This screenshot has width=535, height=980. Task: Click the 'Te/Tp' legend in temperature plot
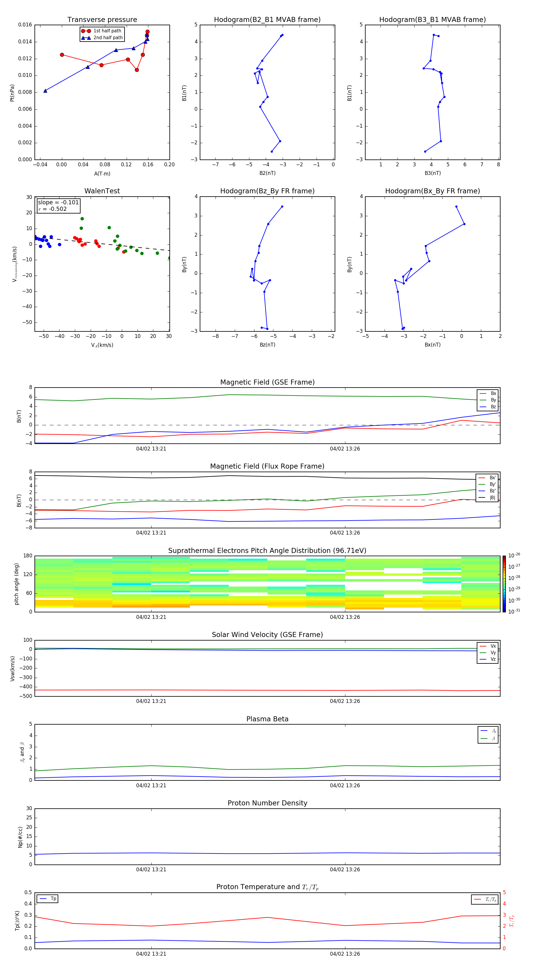(485, 899)
